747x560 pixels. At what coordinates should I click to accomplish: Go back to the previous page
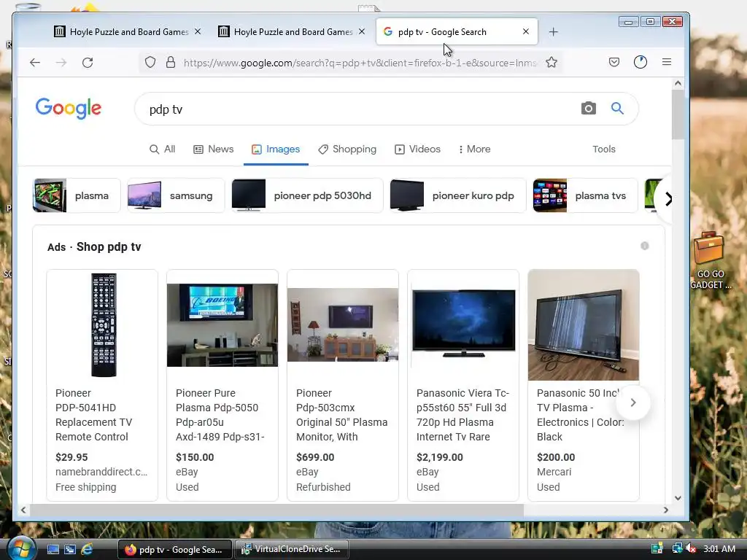(x=35, y=63)
